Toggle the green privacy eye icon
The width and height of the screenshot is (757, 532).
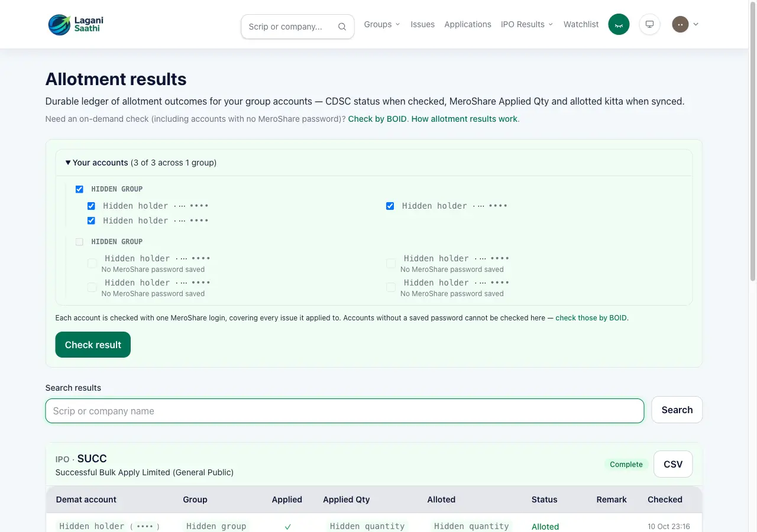619,24
